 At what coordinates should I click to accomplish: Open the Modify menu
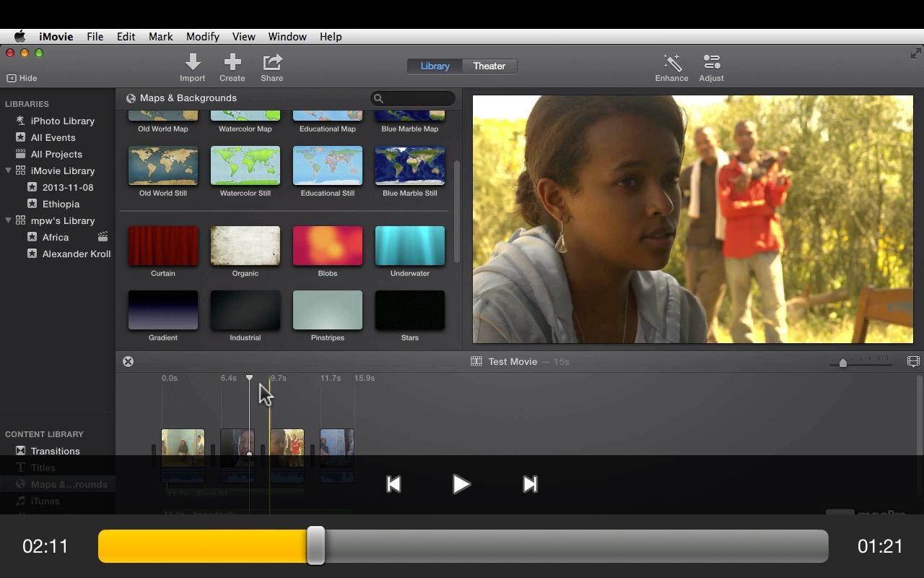point(203,36)
